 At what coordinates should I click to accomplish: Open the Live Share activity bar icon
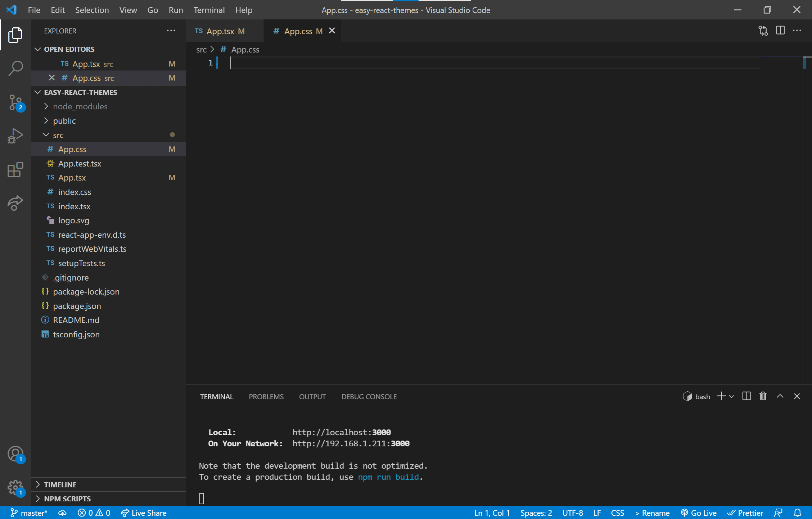point(15,203)
